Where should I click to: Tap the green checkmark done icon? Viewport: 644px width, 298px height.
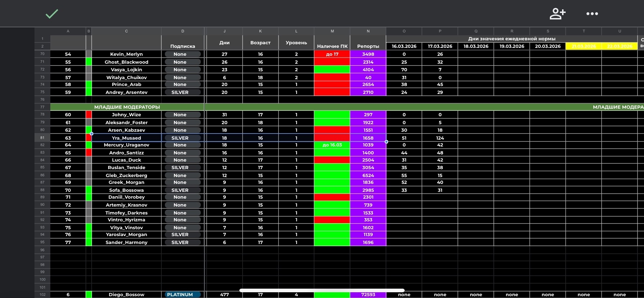click(52, 14)
